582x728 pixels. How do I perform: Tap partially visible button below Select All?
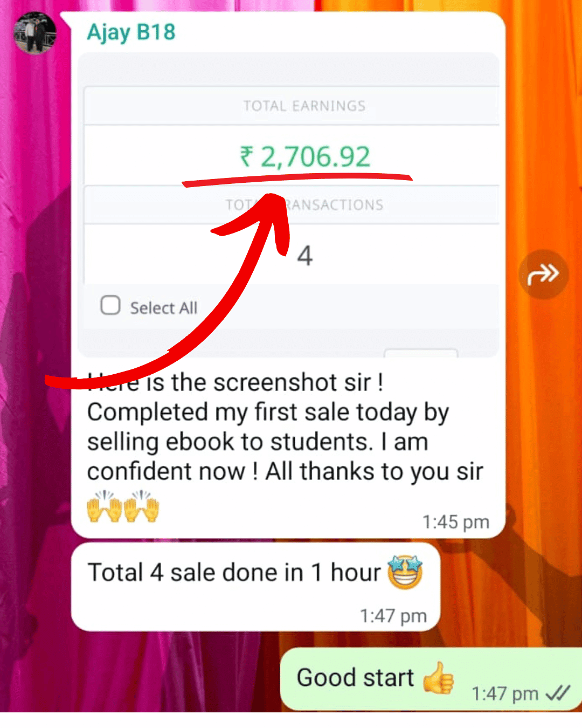pos(421,353)
